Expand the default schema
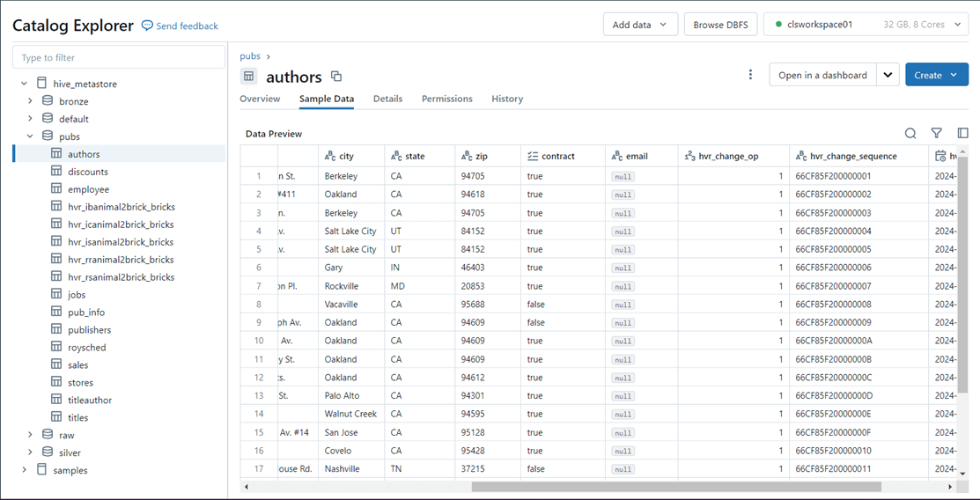980x500 pixels. pyautogui.click(x=30, y=118)
